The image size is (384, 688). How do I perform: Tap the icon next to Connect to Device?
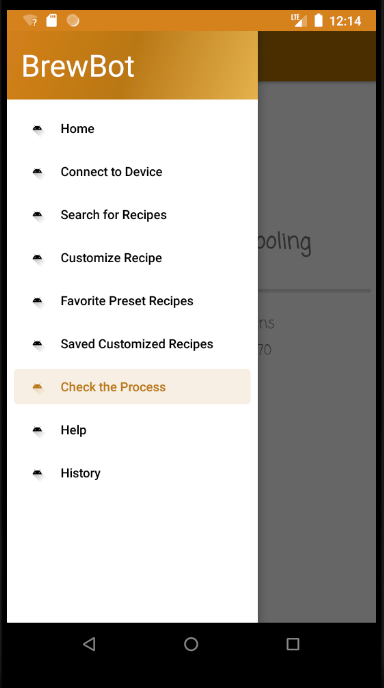point(38,172)
